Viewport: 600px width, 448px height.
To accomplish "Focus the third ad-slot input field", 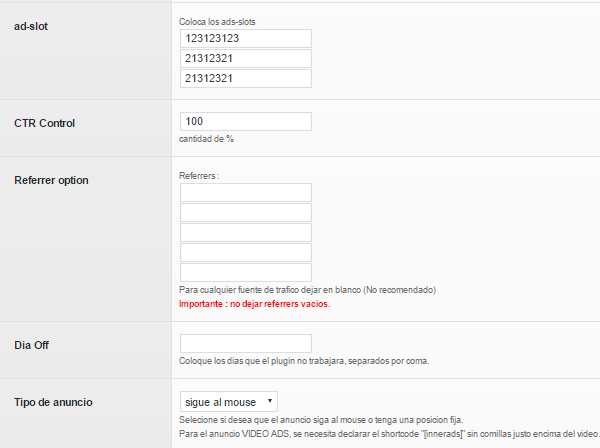I will coord(246,78).
